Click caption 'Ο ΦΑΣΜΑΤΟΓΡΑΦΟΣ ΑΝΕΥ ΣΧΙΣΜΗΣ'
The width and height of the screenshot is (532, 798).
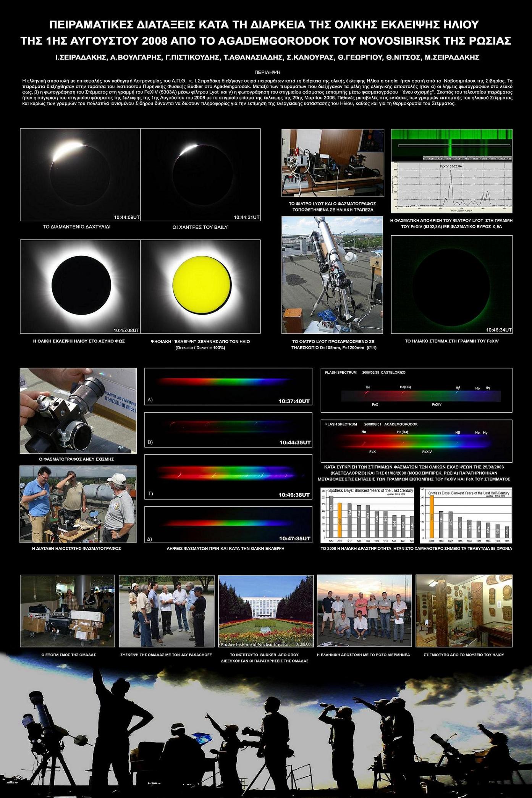76,459
